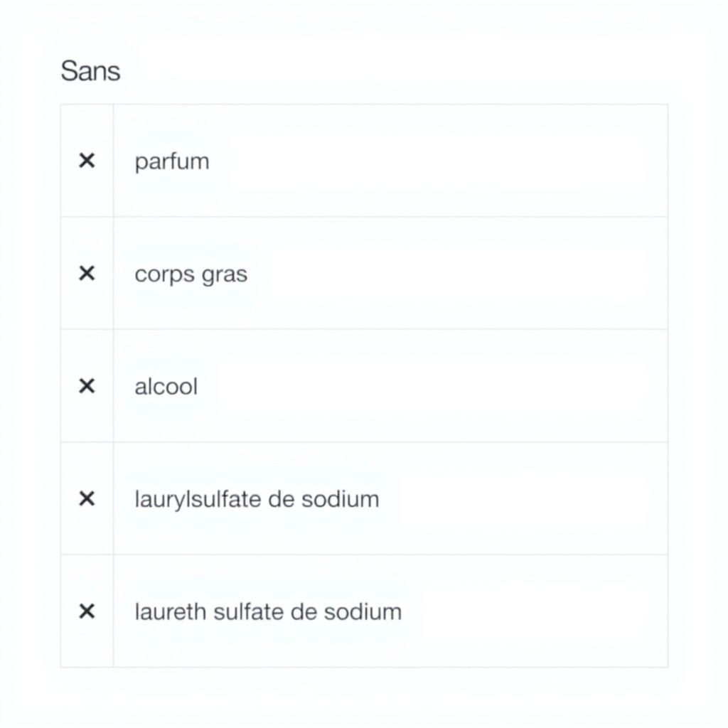This screenshot has height=728, width=728.
Task: Select the "alcool" text label
Action: (x=166, y=387)
